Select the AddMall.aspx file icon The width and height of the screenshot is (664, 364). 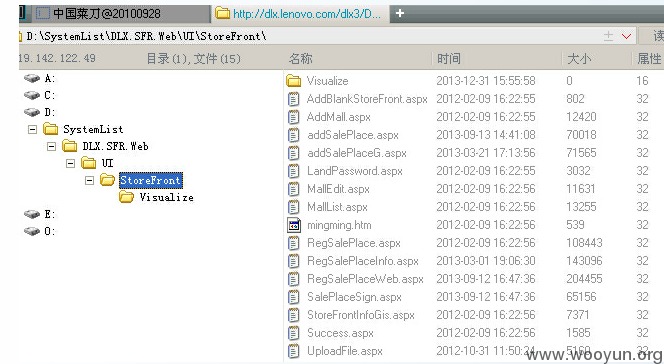pos(293,117)
